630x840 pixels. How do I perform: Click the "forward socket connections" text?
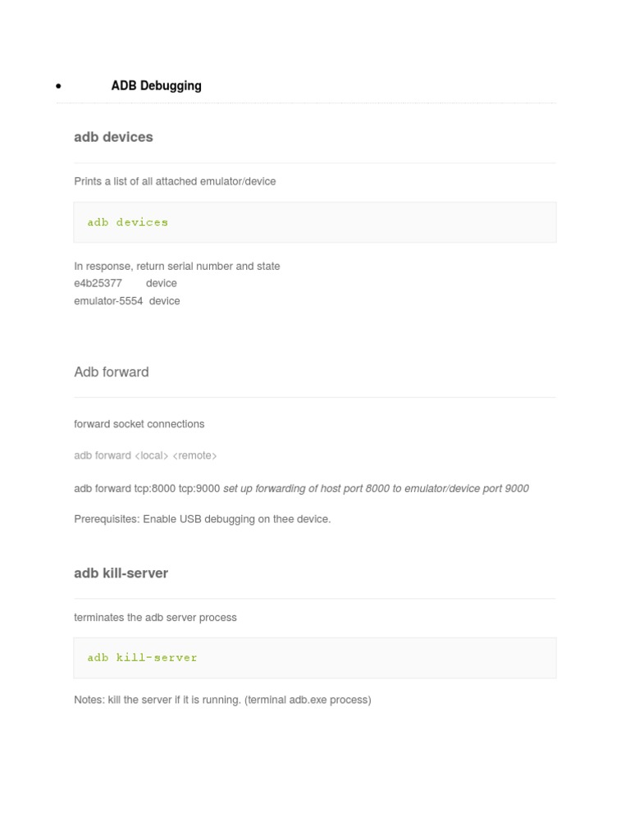point(139,424)
